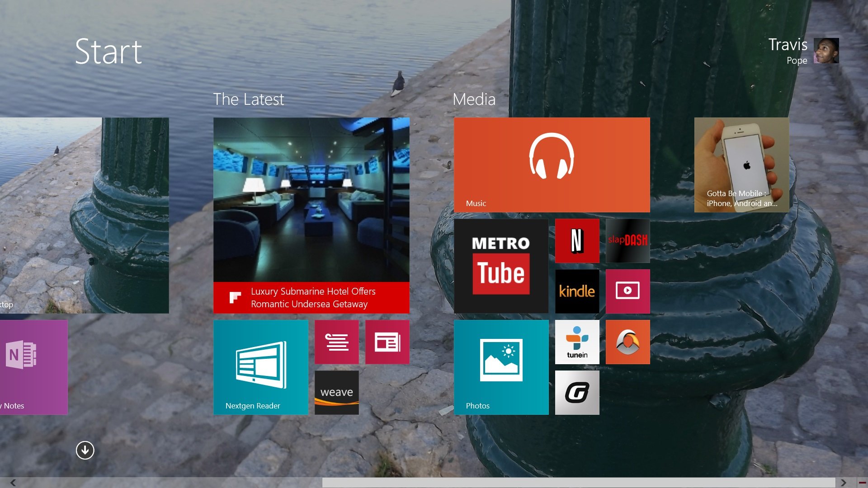
Task: Launch the Kindle app tile
Action: point(577,291)
